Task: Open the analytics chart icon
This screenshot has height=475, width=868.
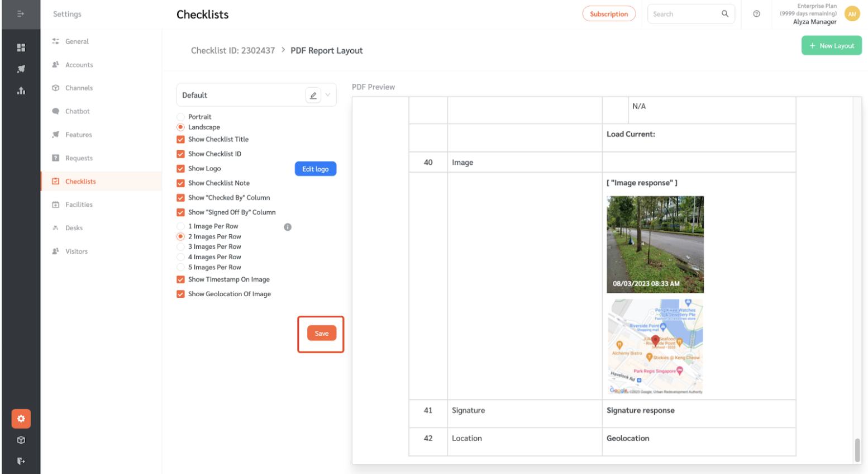Action: [x=21, y=91]
